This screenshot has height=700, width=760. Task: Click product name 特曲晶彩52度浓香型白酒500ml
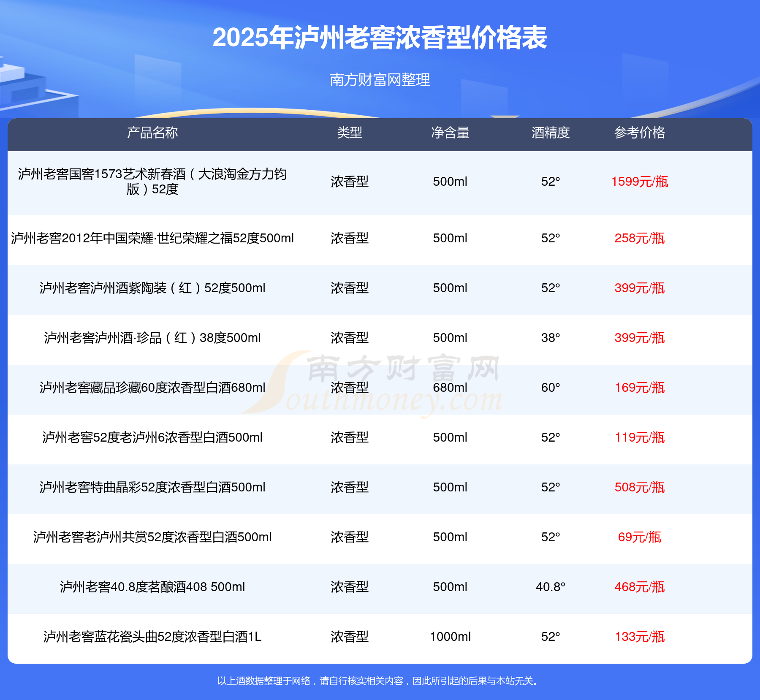pos(152,487)
